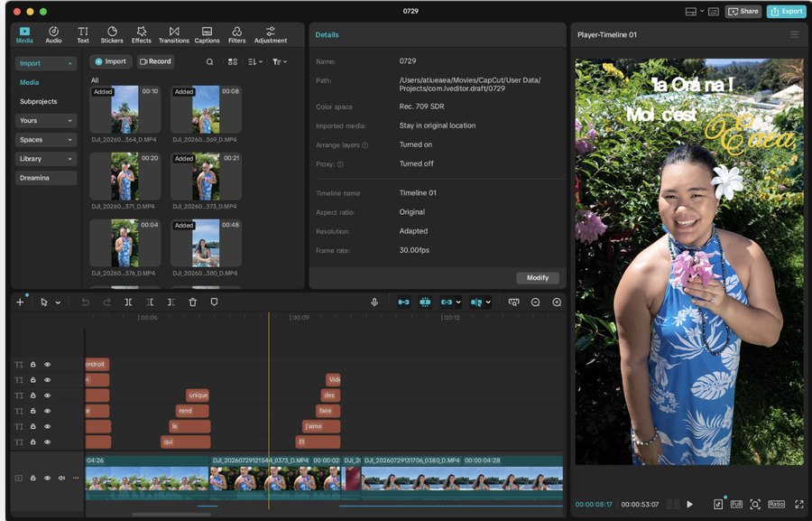Split the clip at the playhead
The height and width of the screenshot is (521, 812).
click(128, 302)
